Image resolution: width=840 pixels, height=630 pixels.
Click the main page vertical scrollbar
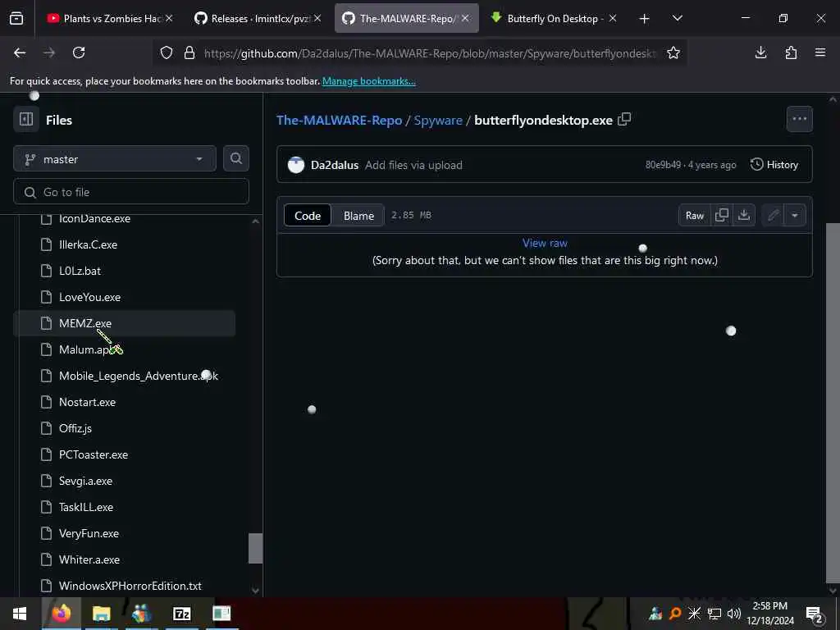(x=833, y=403)
